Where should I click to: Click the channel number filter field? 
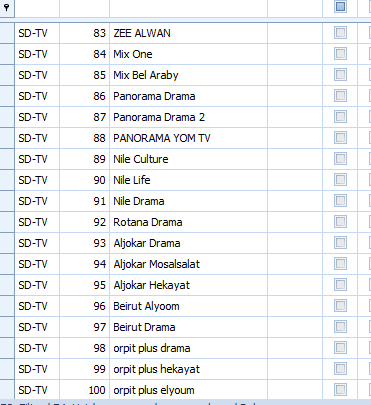[84, 8]
